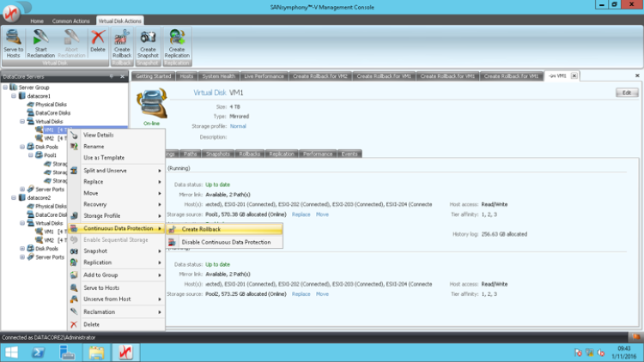Screen dimensions: 644x362
Task: Click the Create Snapshot ribbon icon
Action: coord(148,44)
